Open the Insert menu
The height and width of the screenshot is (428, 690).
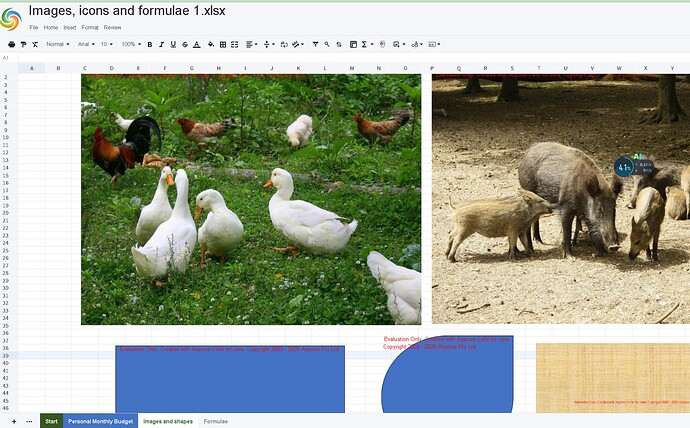click(70, 27)
